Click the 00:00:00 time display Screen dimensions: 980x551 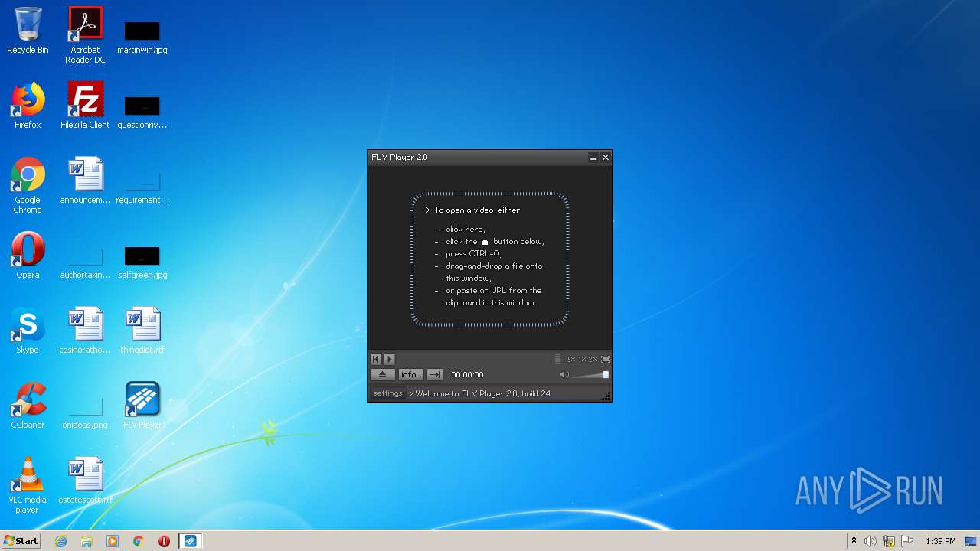(467, 374)
